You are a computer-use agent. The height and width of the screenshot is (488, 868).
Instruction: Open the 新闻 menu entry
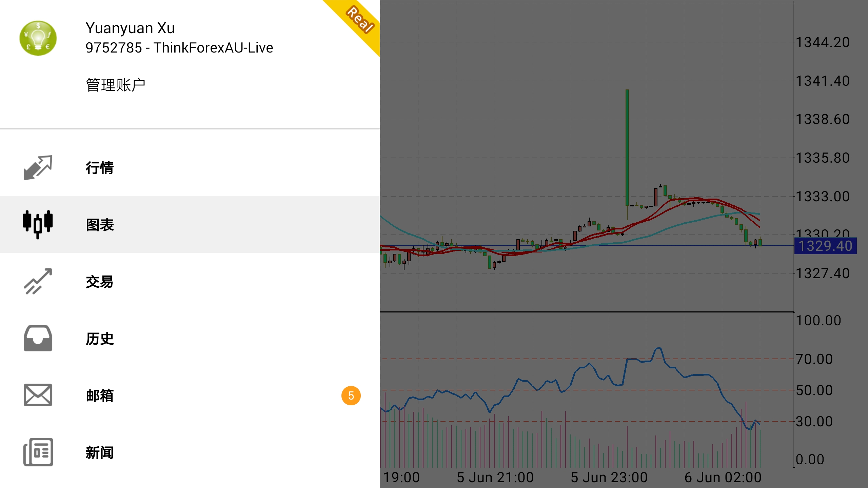point(100,452)
